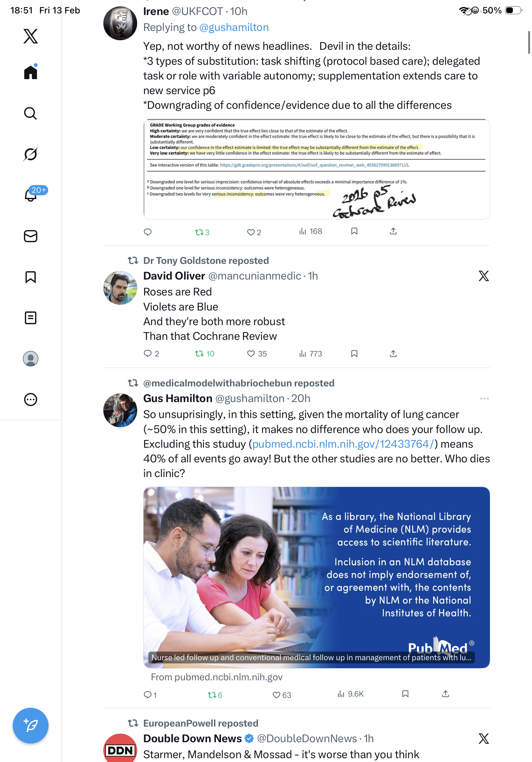Open the lists icon in sidebar
Screen dimensions: 532x762
point(31,317)
